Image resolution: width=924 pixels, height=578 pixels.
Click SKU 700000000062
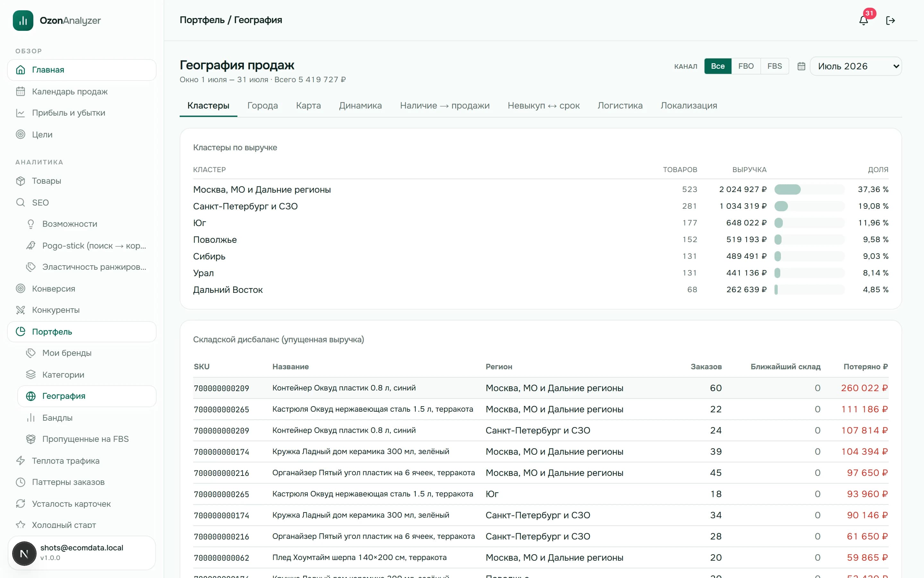point(221,558)
